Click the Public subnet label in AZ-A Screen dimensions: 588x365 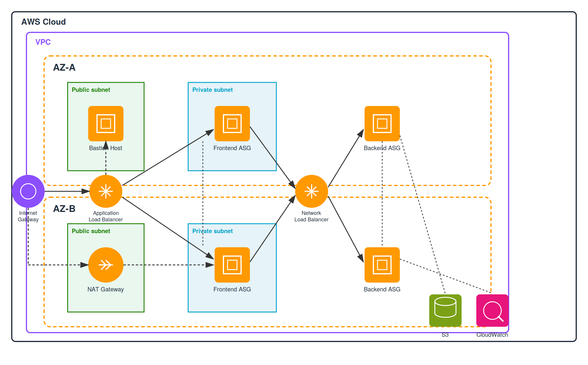(91, 90)
